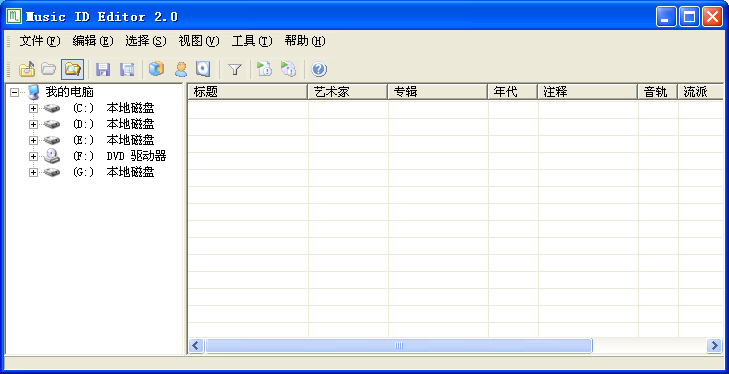This screenshot has height=374, width=729.
Task: Click the artist person icon
Action: (x=181, y=69)
